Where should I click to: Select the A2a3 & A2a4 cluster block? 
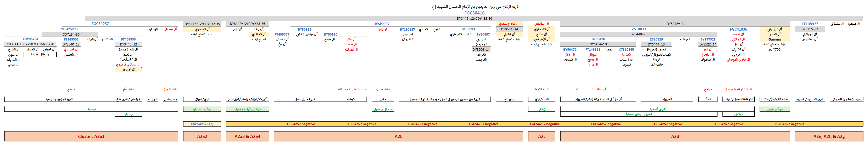click(x=247, y=136)
